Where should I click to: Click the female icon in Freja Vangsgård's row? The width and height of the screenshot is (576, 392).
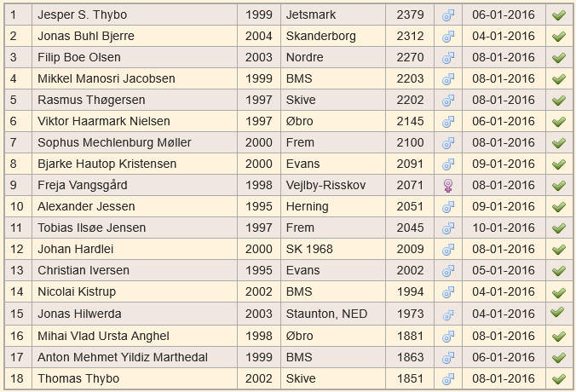point(448,186)
